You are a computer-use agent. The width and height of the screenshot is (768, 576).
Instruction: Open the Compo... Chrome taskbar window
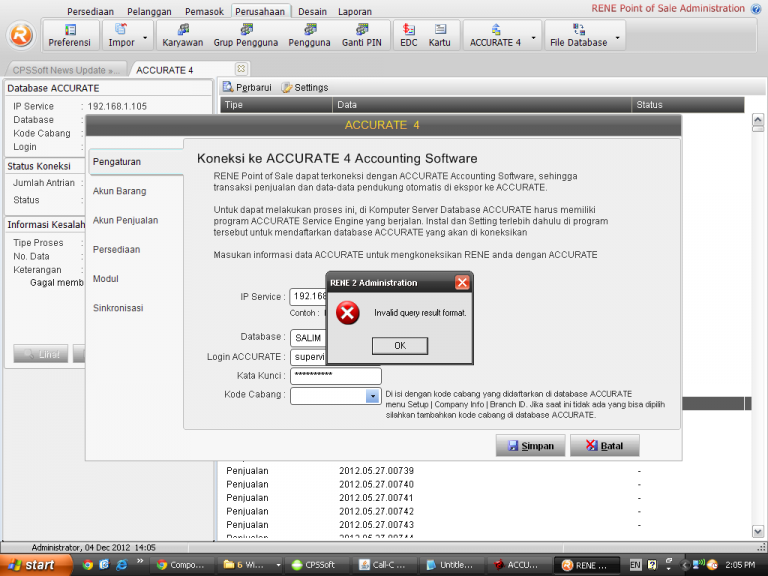point(183,565)
